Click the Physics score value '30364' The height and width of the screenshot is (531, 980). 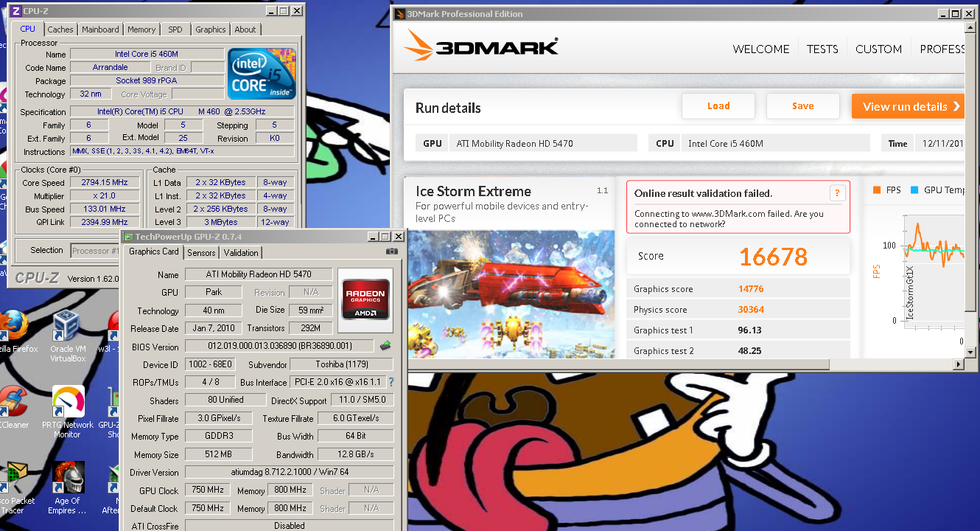[751, 310]
